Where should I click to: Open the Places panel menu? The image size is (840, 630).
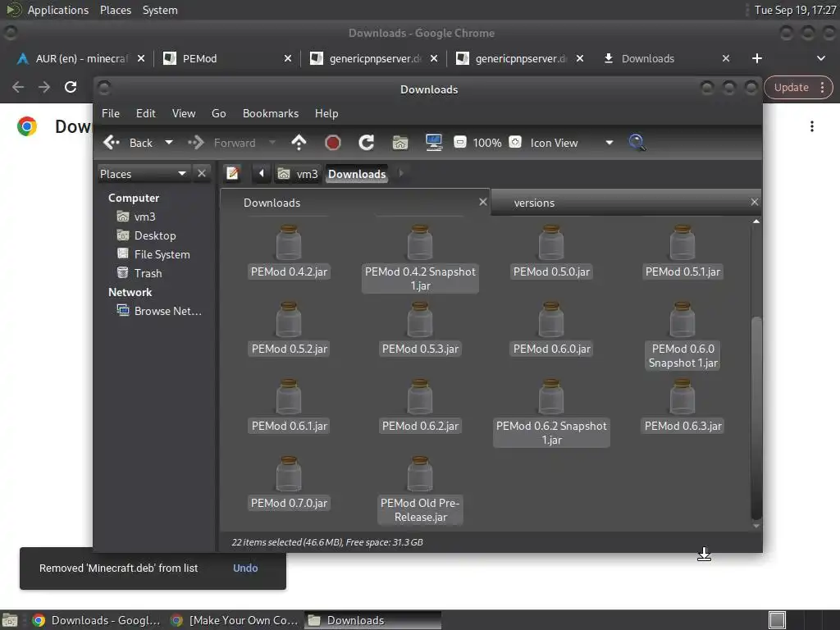point(115,10)
